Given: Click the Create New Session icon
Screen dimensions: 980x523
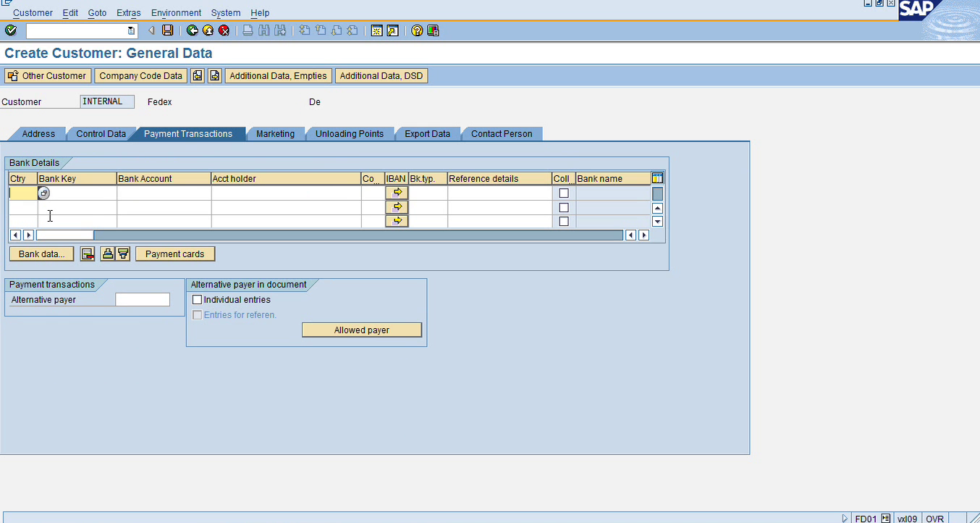Looking at the screenshot, I should [376, 30].
